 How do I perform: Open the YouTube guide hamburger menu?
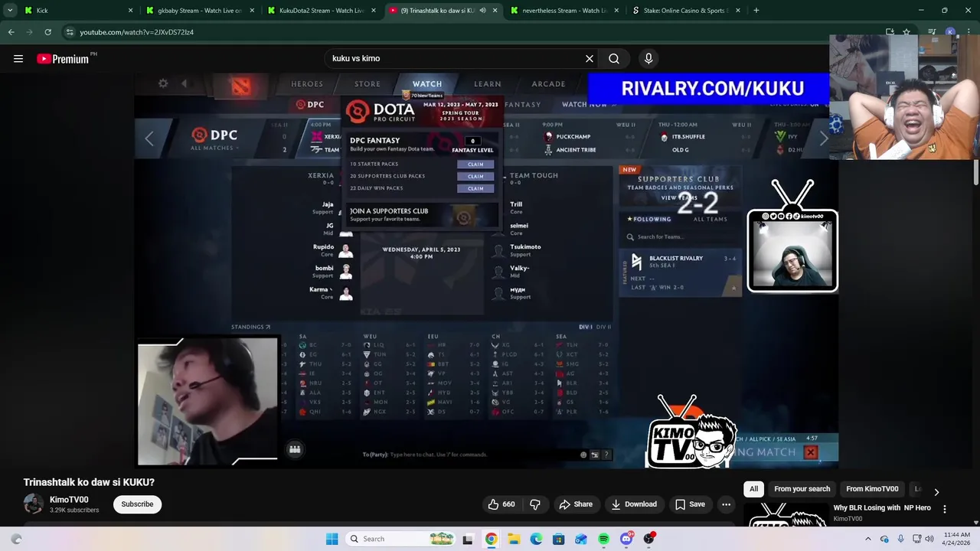[x=18, y=58]
